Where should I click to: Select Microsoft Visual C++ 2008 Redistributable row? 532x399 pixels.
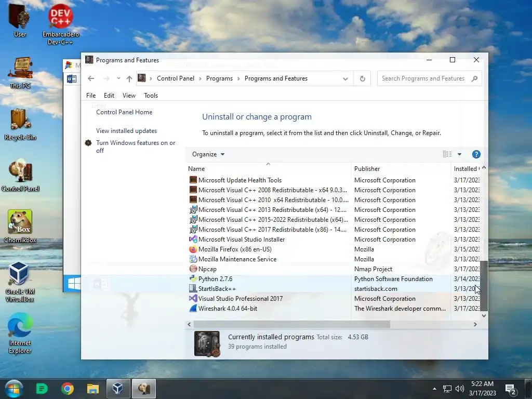(x=333, y=190)
